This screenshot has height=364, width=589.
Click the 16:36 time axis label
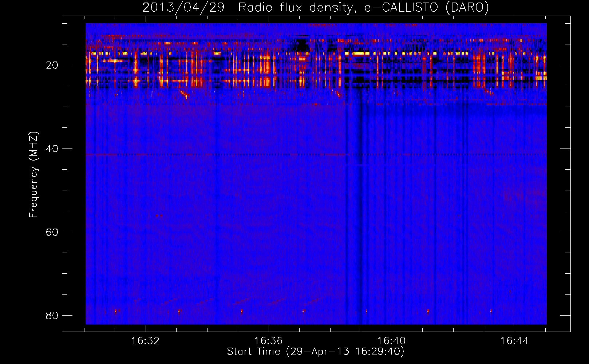coord(269,341)
